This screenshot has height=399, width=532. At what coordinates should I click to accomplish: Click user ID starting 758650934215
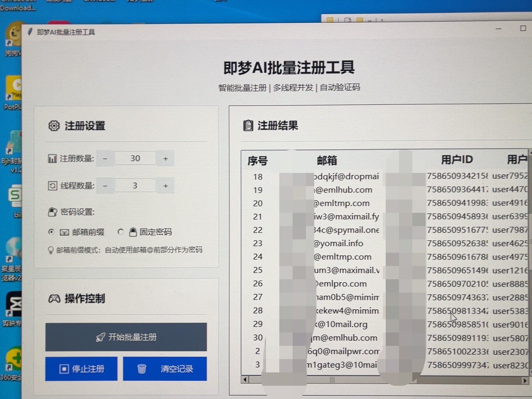[457, 176]
